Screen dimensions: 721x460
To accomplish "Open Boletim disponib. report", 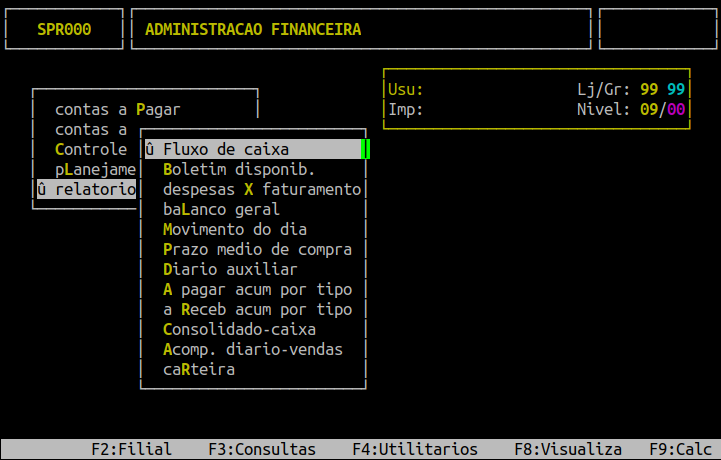I will [239, 170].
